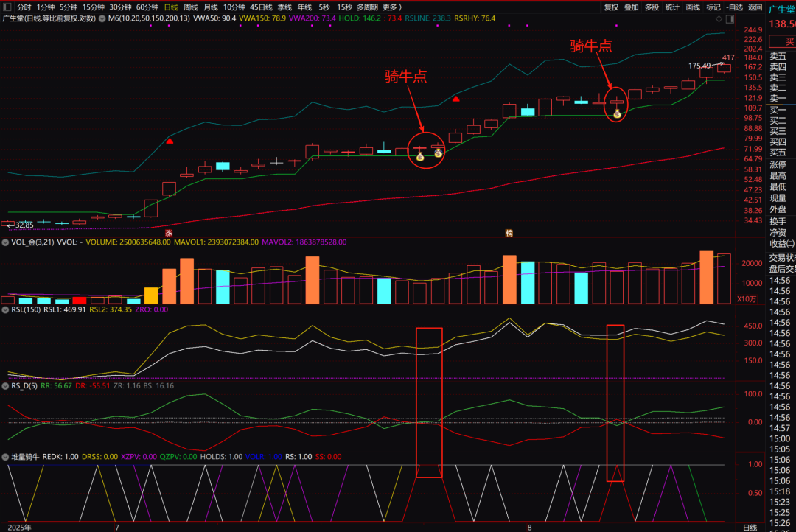The width and height of the screenshot is (796, 532).
Task: Click the VWA200: 73.4 label
Action: pos(313,18)
